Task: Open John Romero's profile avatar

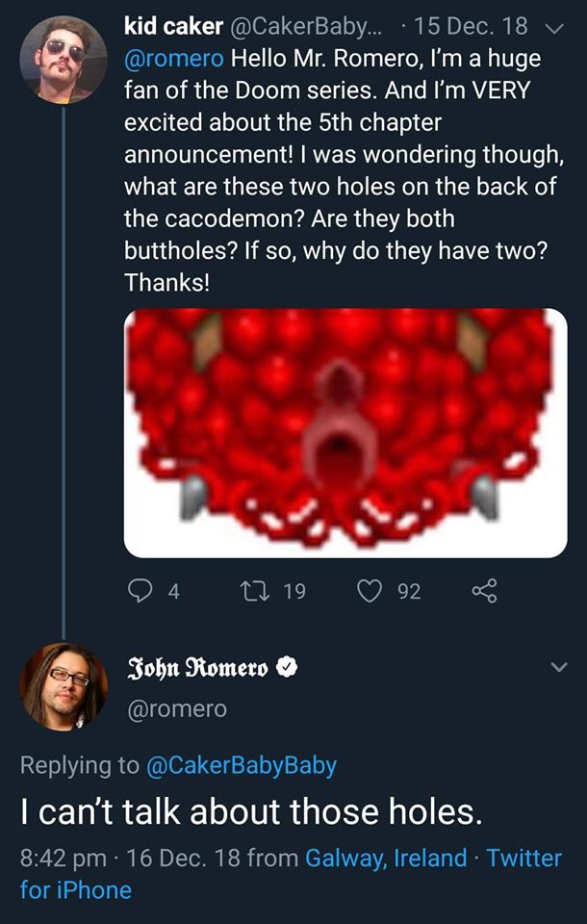Action: tap(64, 686)
